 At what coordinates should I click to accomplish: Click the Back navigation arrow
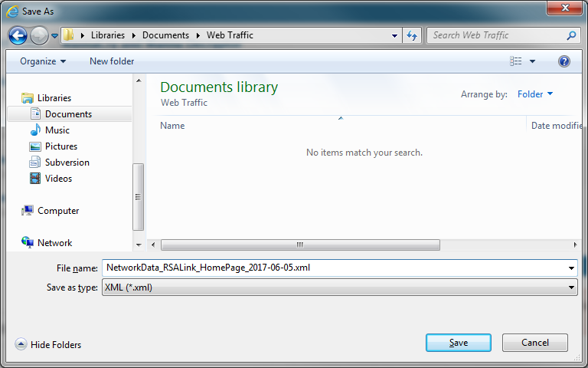[18, 36]
